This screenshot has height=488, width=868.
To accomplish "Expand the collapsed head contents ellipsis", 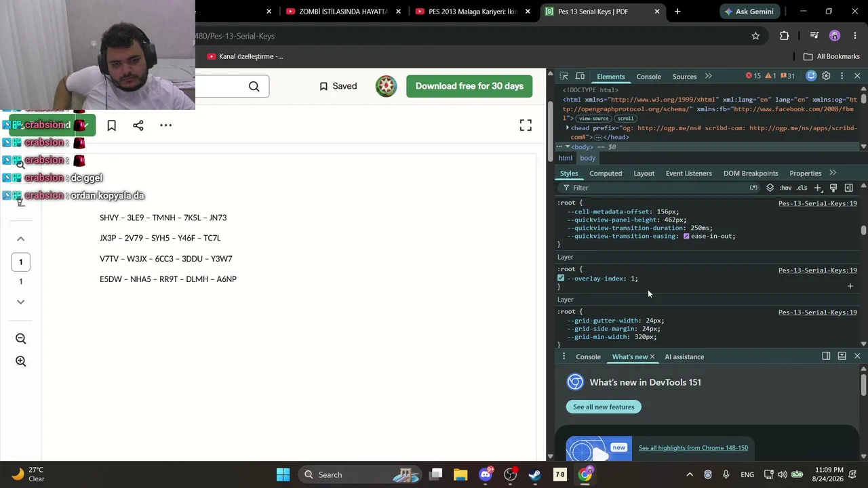I will tap(598, 138).
